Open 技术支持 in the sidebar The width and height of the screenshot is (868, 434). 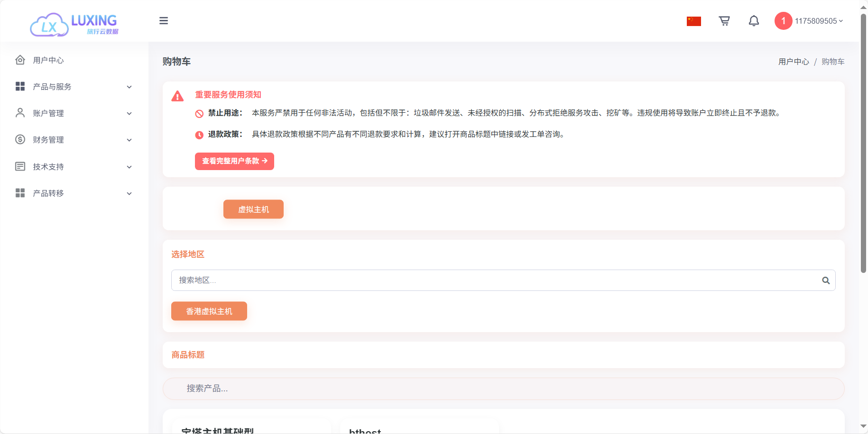[x=74, y=167]
